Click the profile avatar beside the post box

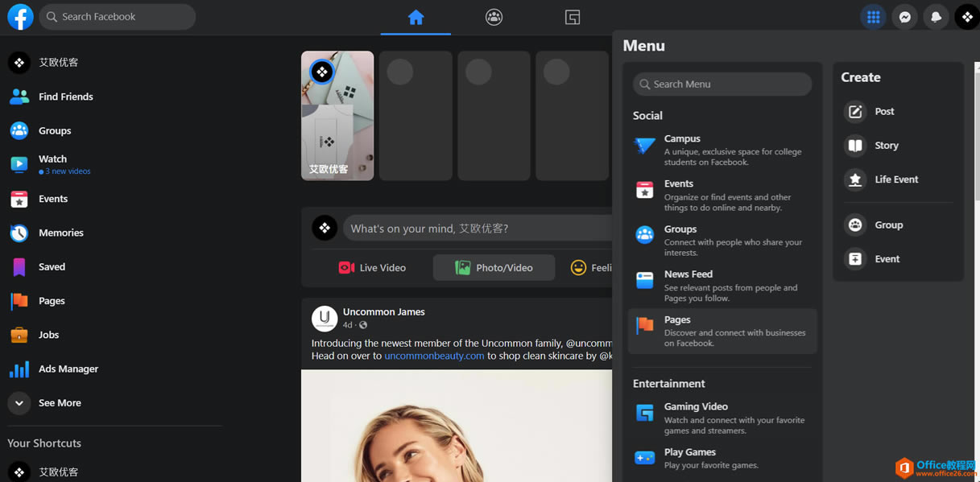[x=325, y=229]
